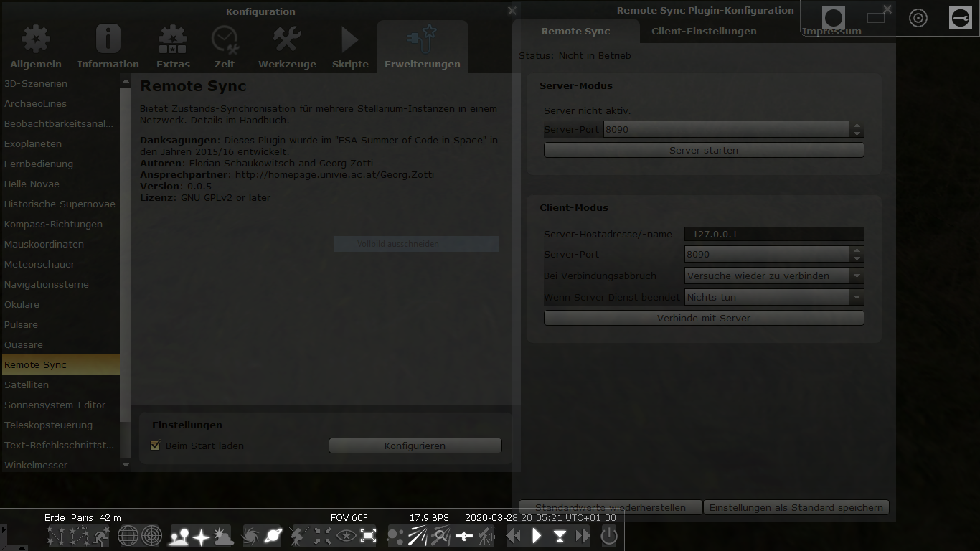Image resolution: width=980 pixels, height=551 pixels.
Task: Open the Skripte tab
Action: click(350, 47)
